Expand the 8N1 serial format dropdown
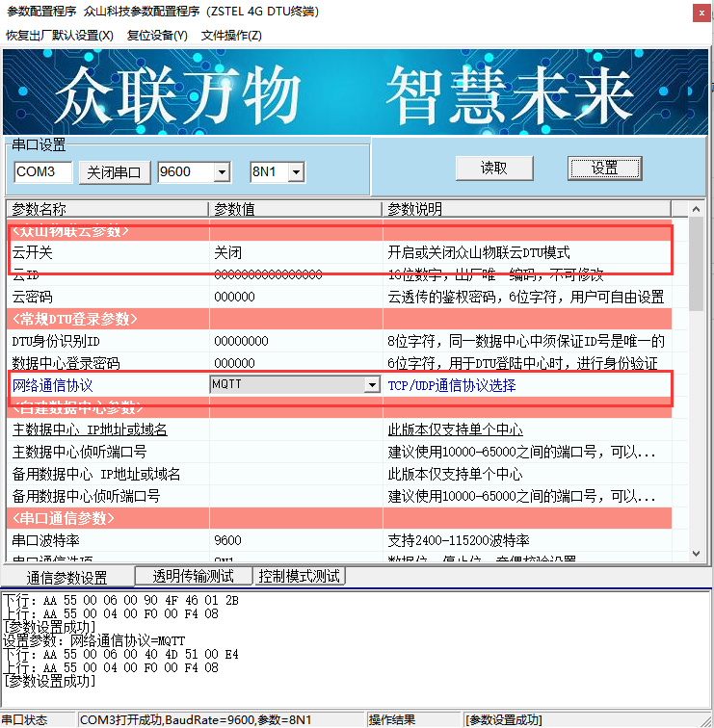This screenshot has width=714, height=728. point(296,172)
